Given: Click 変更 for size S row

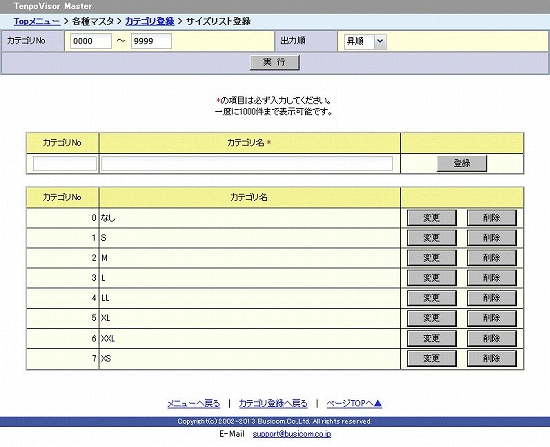Looking at the screenshot, I should (431, 238).
